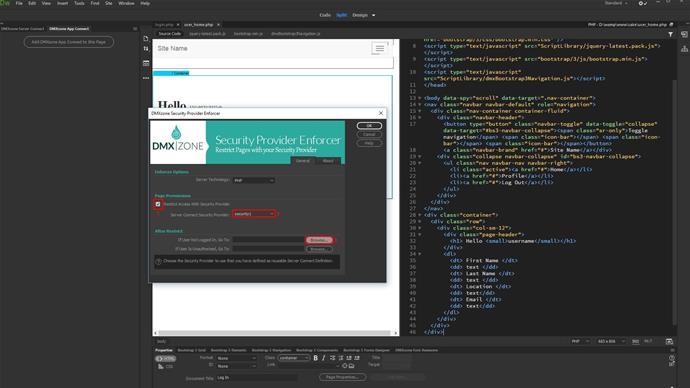The width and height of the screenshot is (690, 388).
Task: Open dmxBootstrap3Navigation.js related file
Action: (x=296, y=33)
